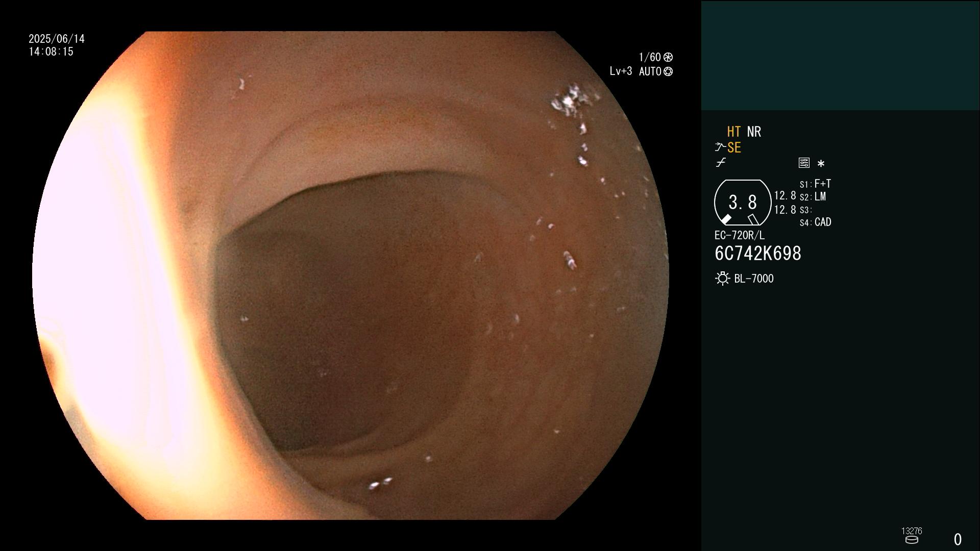Click the NR noise reduction label
The height and width of the screenshot is (551, 980).
coord(754,132)
